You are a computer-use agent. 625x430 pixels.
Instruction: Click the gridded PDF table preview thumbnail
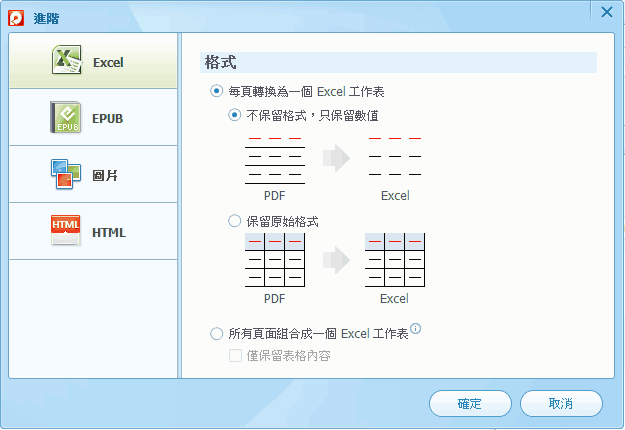pyautogui.click(x=275, y=260)
